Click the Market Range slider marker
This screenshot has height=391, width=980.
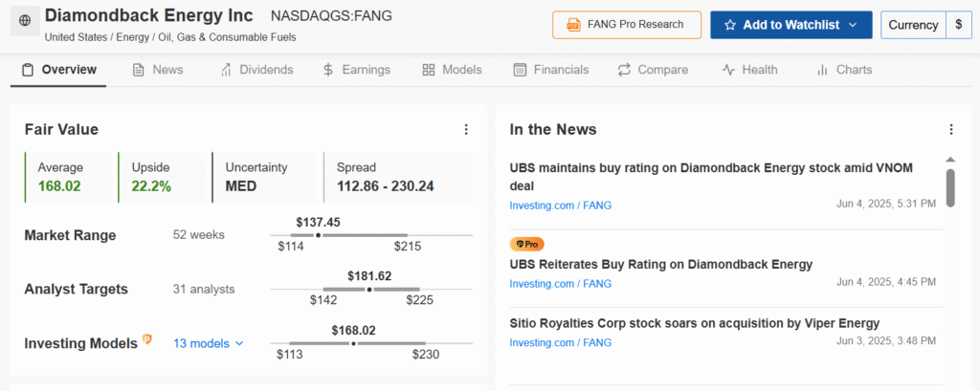[x=319, y=235]
